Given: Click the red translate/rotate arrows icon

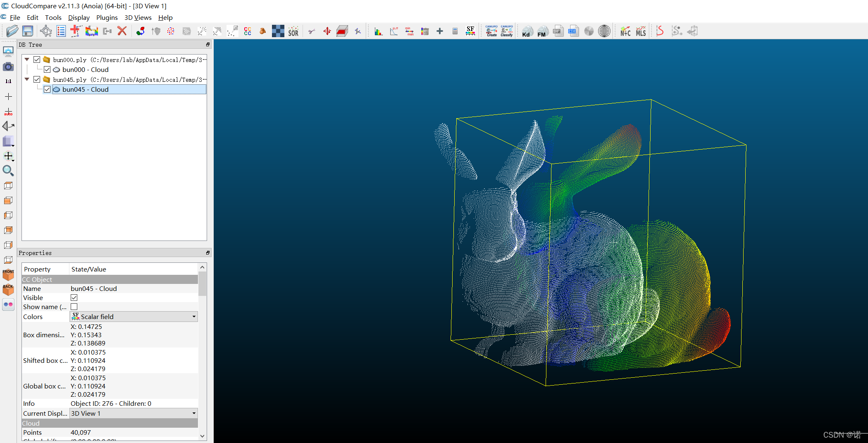Looking at the screenshot, I should [327, 31].
